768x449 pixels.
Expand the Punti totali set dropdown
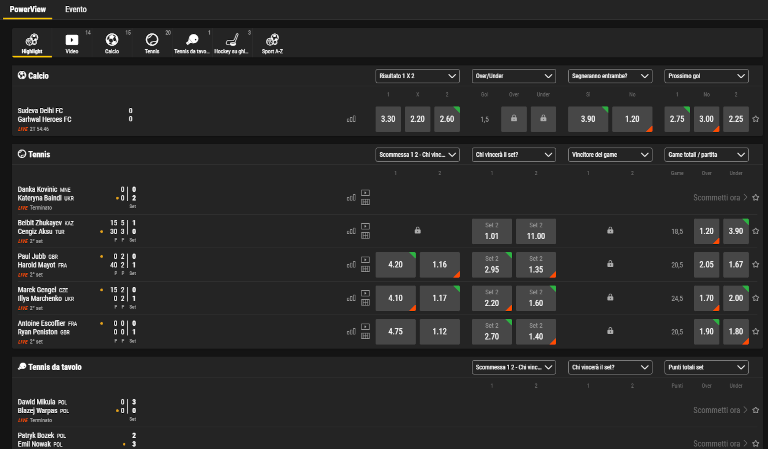click(x=706, y=368)
